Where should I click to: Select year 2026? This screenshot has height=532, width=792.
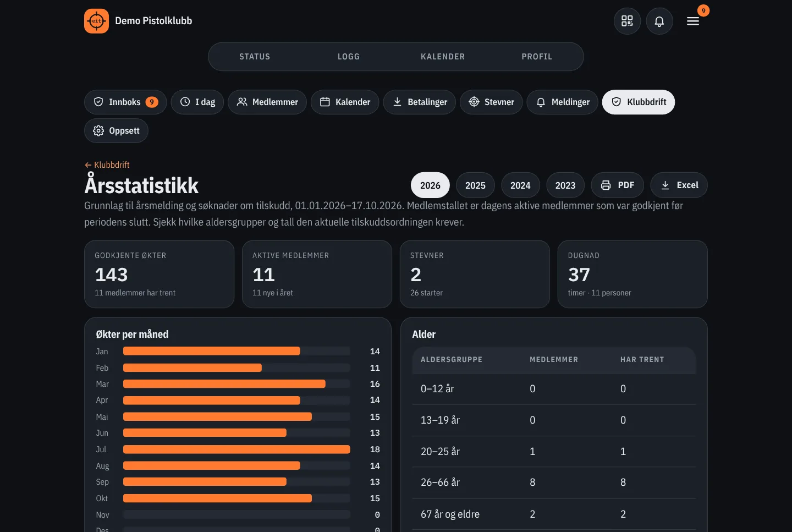point(430,185)
